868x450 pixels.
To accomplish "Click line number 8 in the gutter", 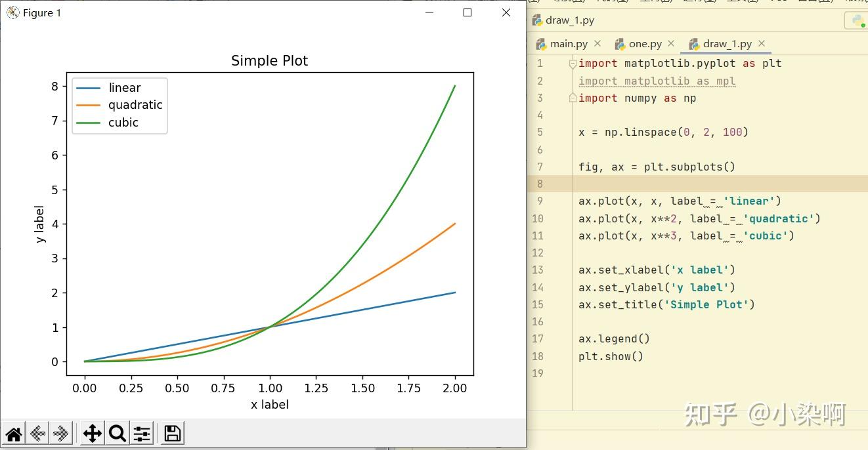I will 539,184.
